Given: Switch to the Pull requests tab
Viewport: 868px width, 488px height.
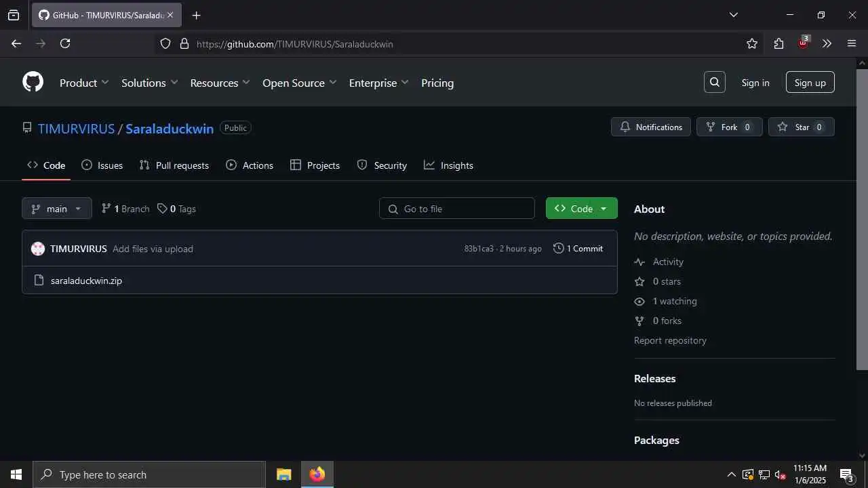Looking at the screenshot, I should [174, 165].
